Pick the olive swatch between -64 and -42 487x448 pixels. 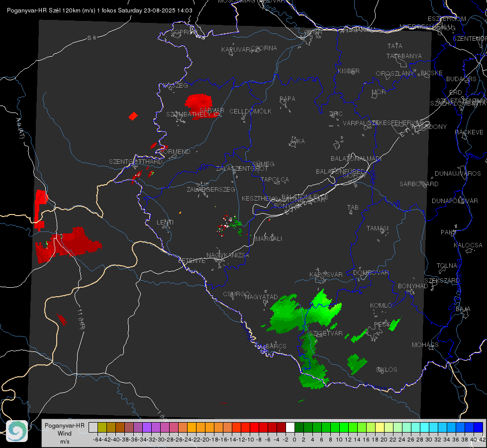(x=102, y=427)
